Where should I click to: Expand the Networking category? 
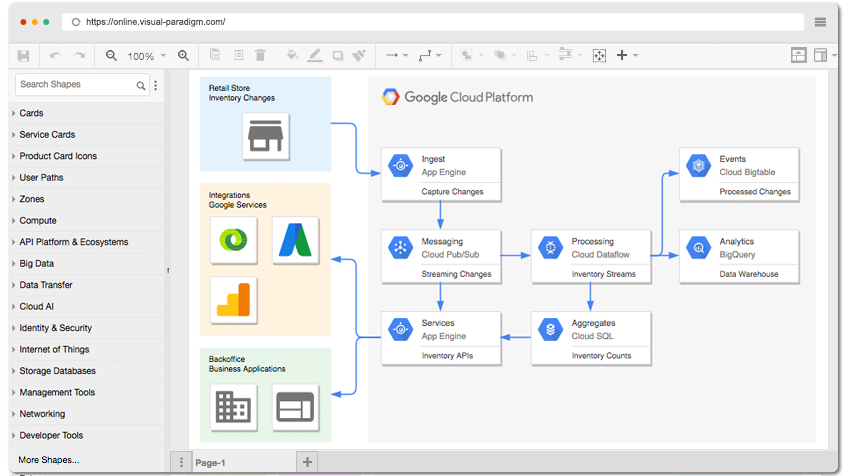[87, 414]
